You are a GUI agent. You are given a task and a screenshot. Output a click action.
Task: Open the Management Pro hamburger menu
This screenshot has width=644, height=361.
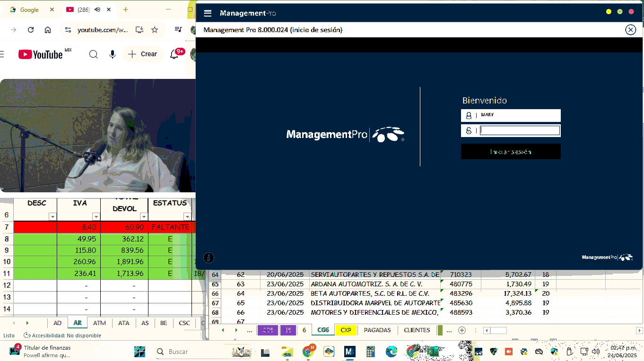click(208, 13)
